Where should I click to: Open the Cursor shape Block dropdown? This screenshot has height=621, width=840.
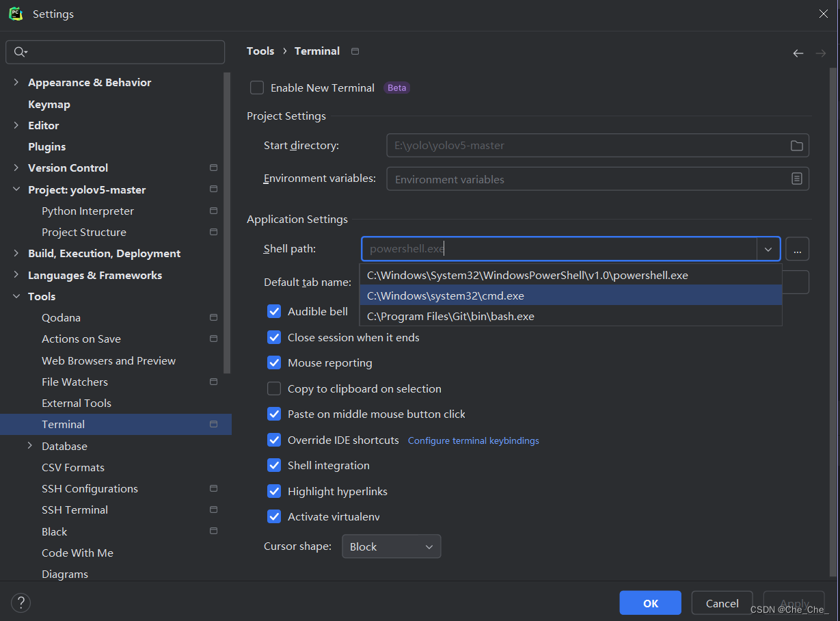[391, 546]
